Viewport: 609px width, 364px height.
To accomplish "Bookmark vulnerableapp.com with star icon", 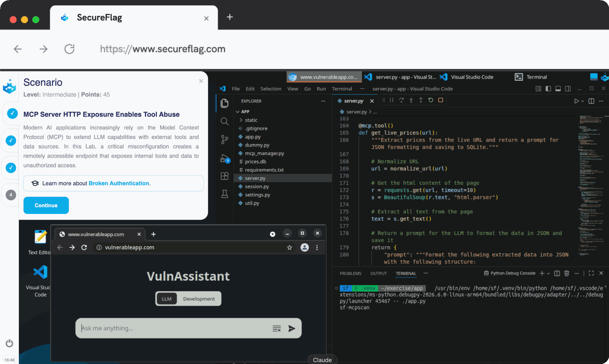I will [x=290, y=247].
